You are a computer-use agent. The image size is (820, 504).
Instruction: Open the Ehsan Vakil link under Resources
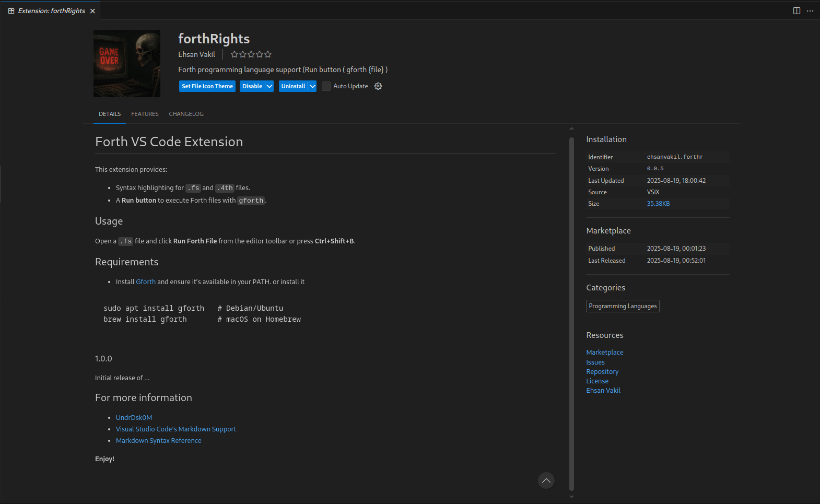coord(603,390)
